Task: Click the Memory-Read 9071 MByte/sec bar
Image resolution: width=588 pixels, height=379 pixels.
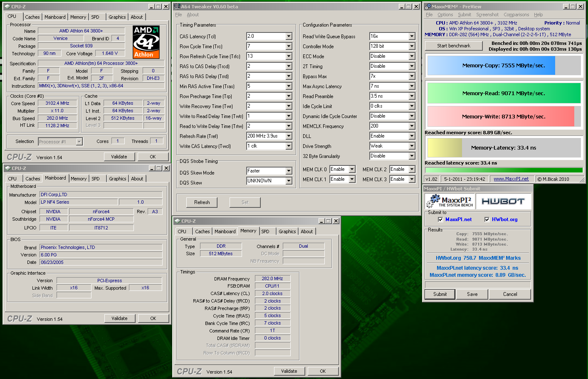Action: coord(504,93)
